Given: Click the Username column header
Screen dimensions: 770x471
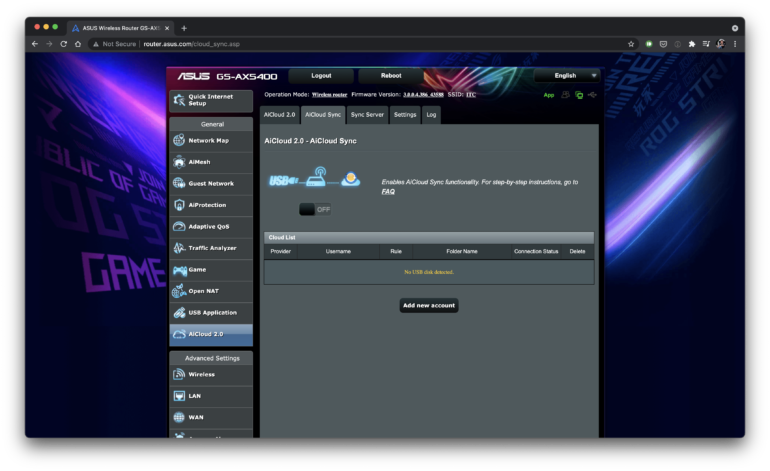Looking at the screenshot, I should pyautogui.click(x=338, y=251).
